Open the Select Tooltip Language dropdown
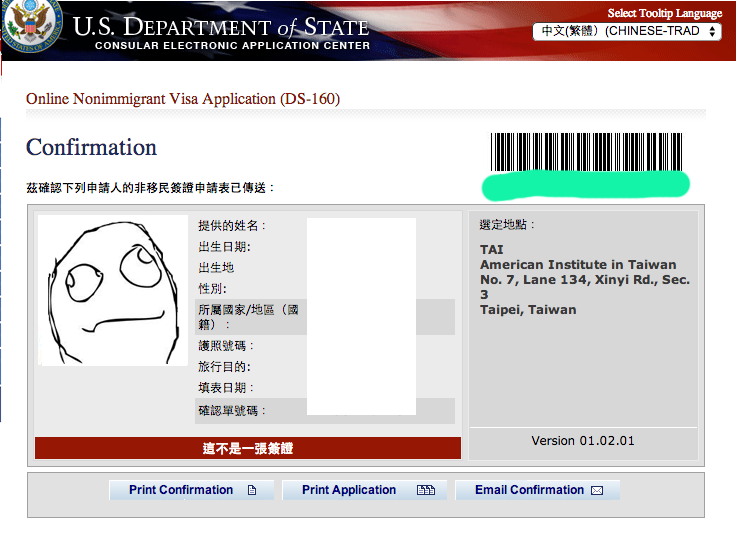 point(627,31)
